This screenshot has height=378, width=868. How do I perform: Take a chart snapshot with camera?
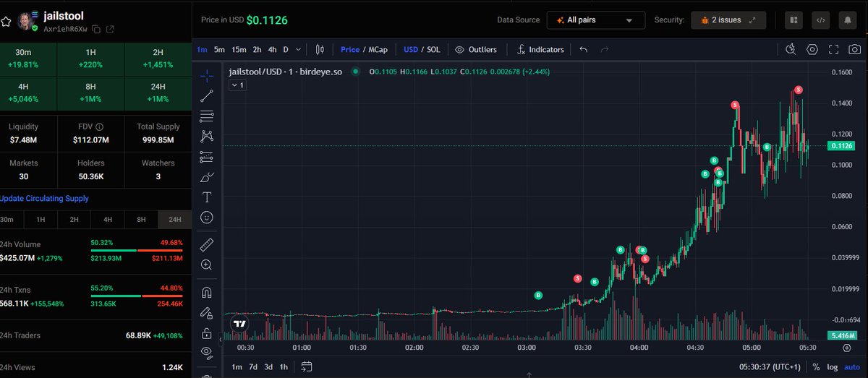pyautogui.click(x=855, y=50)
